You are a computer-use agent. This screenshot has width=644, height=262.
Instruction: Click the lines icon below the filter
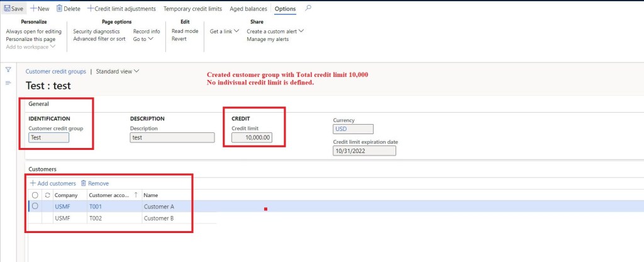click(9, 83)
